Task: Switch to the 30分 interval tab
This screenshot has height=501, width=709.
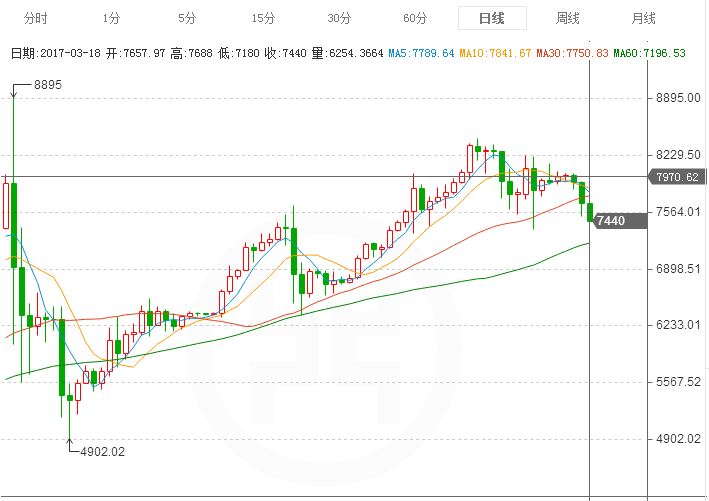Action: point(339,19)
